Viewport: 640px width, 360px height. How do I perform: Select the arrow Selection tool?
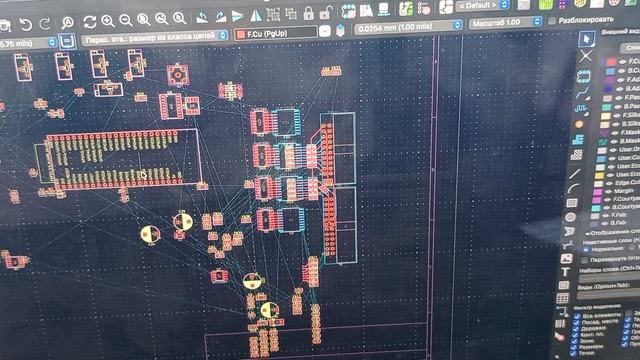click(587, 39)
